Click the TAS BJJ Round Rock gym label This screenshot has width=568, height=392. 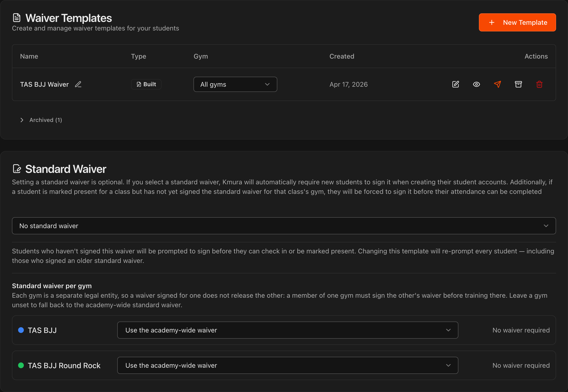pos(64,366)
